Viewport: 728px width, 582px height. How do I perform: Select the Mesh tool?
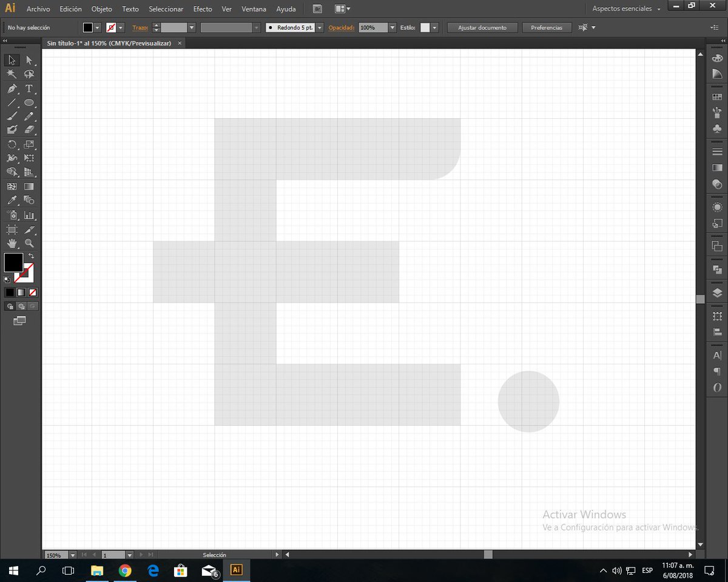[x=12, y=187]
